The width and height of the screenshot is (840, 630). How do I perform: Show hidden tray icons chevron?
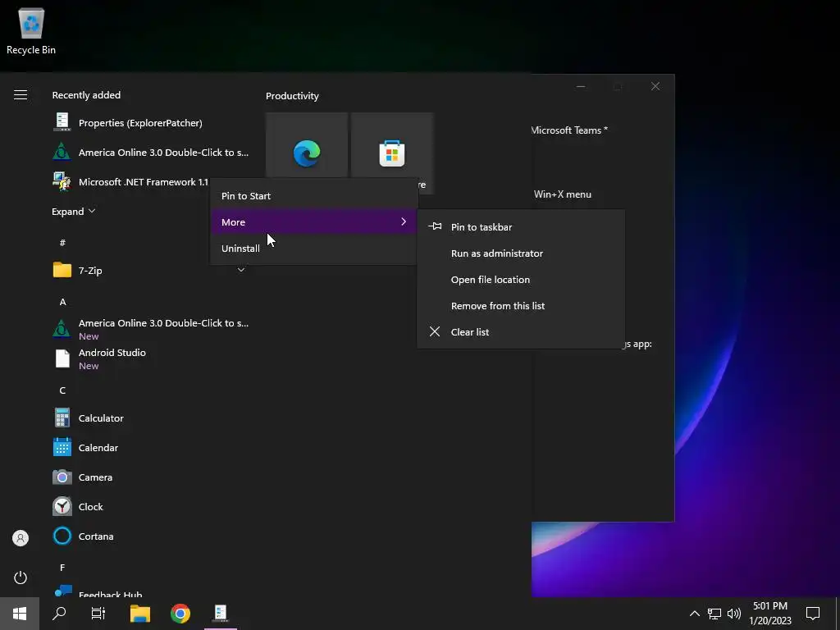[x=694, y=614]
